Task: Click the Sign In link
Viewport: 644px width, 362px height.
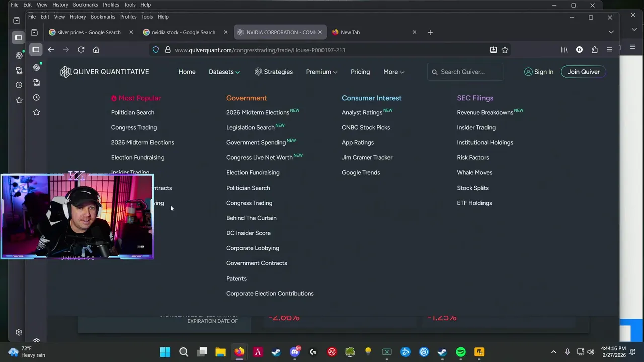Action: [539, 72]
